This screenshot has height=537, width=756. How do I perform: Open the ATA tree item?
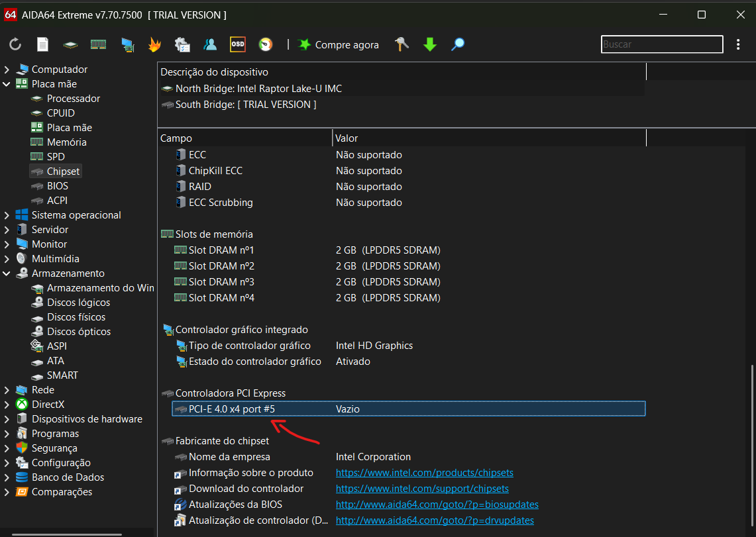click(x=56, y=361)
